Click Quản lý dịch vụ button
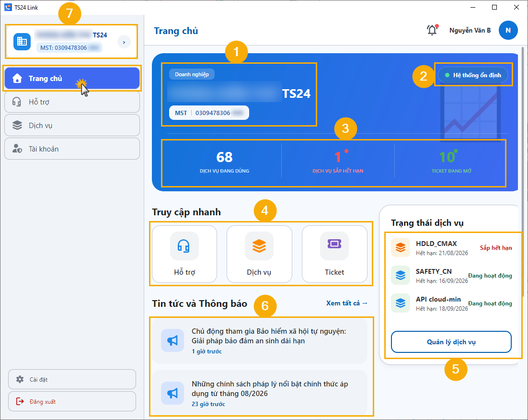Screen dimensions: 528x420 451,342
